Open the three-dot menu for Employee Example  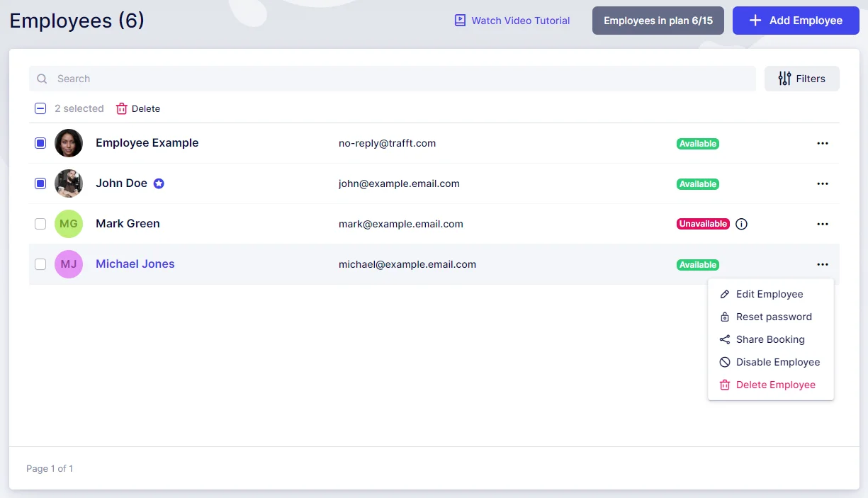click(x=822, y=143)
